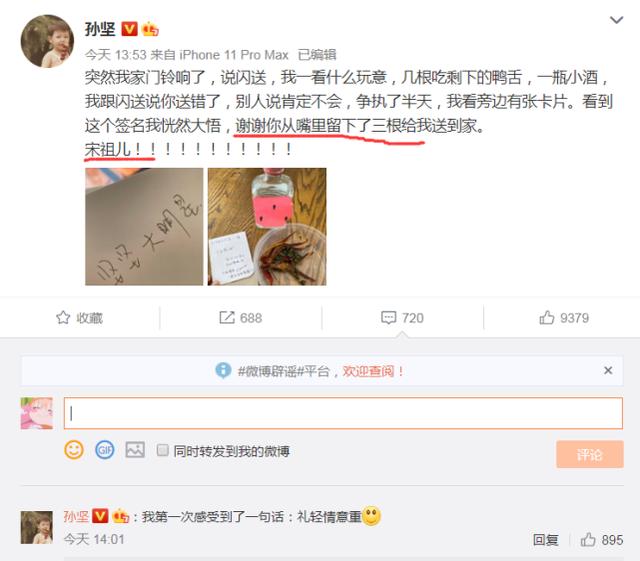Image resolution: width=640 pixels, height=561 pixels.
Task: Open 孙坚's profile picture at the top
Action: [x=47, y=41]
